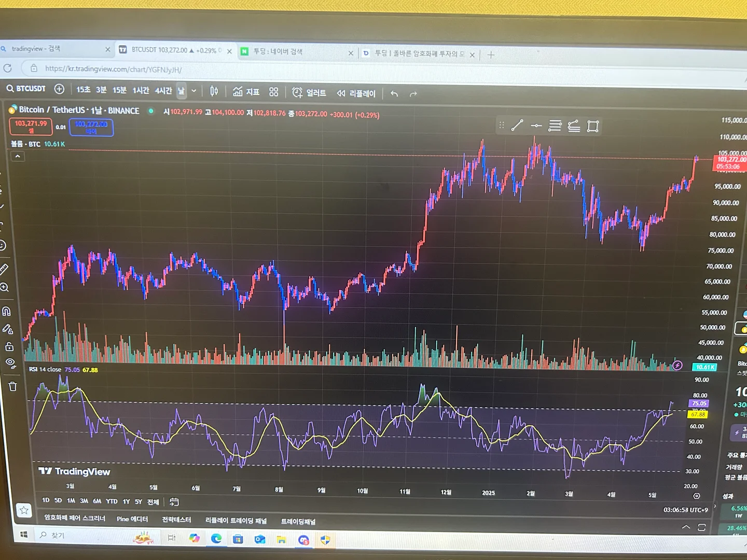The image size is (747, 560).
Task: Set date range to 전체
Action: (x=153, y=502)
